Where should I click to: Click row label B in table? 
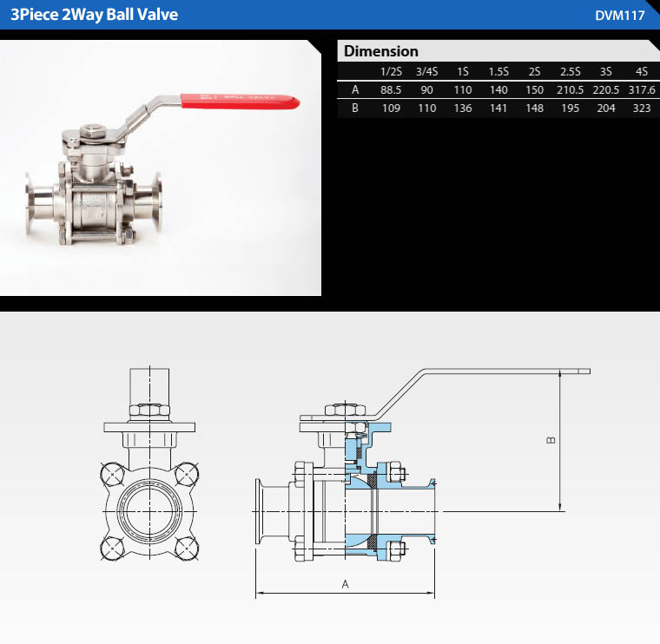(x=355, y=108)
